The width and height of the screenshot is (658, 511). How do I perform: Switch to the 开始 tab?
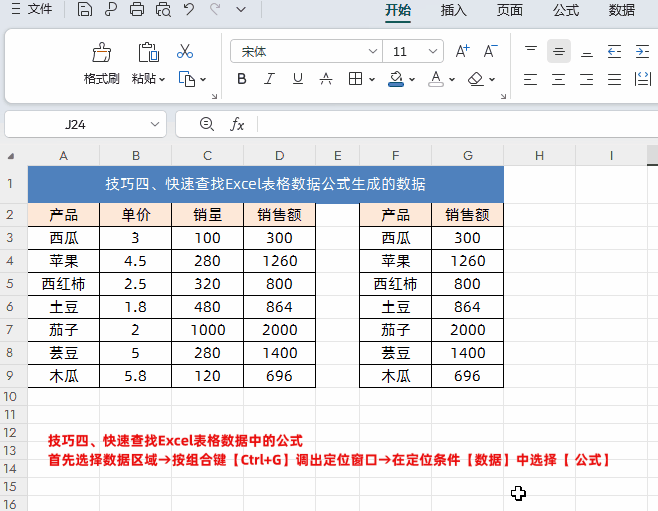coord(398,10)
